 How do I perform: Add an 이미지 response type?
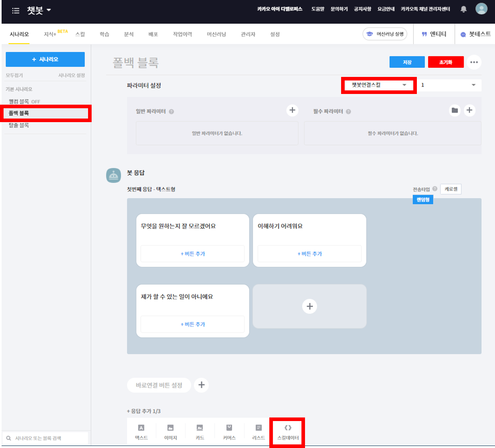point(171,432)
